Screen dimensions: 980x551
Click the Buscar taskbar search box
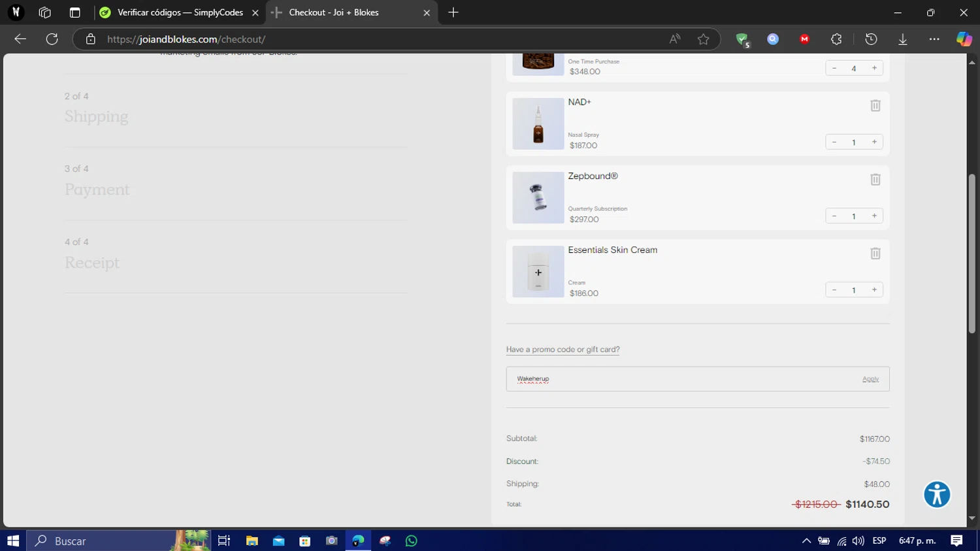tap(118, 541)
